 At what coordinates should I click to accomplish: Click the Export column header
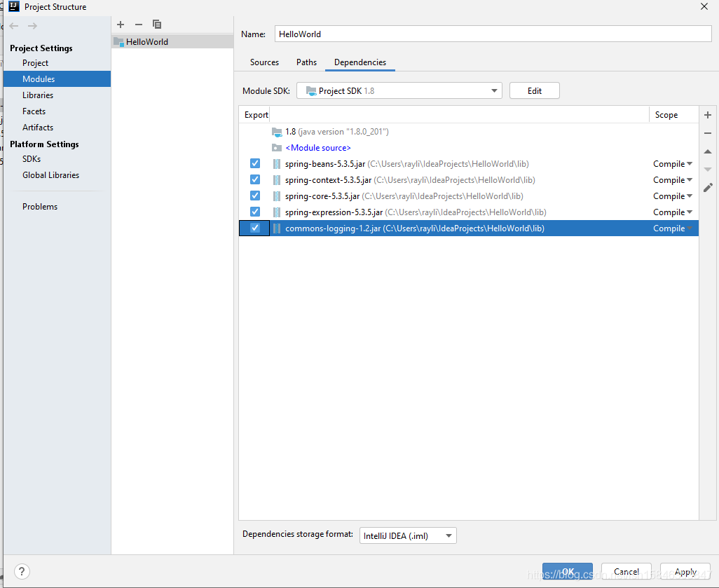pyautogui.click(x=256, y=115)
